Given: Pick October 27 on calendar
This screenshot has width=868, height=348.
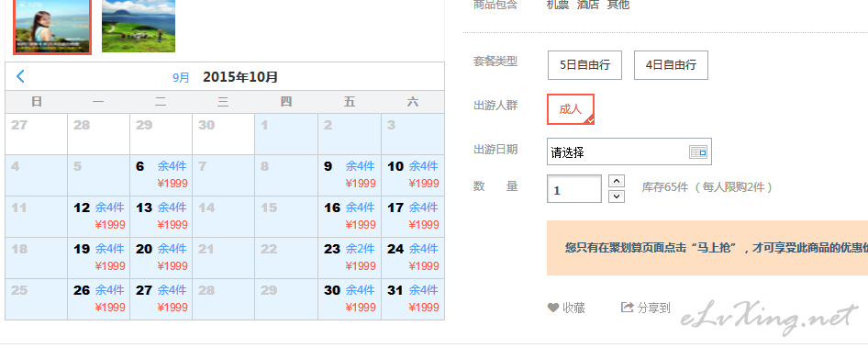Looking at the screenshot, I should [161, 299].
